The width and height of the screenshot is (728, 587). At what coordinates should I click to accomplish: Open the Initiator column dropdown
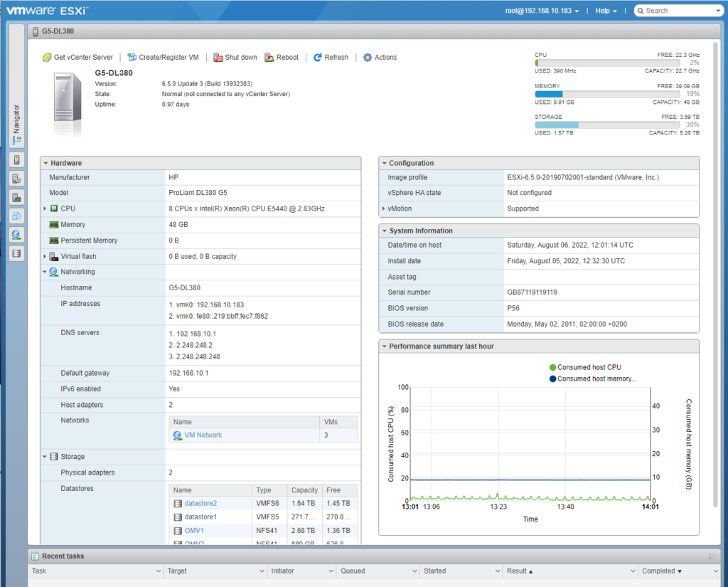tap(331, 571)
